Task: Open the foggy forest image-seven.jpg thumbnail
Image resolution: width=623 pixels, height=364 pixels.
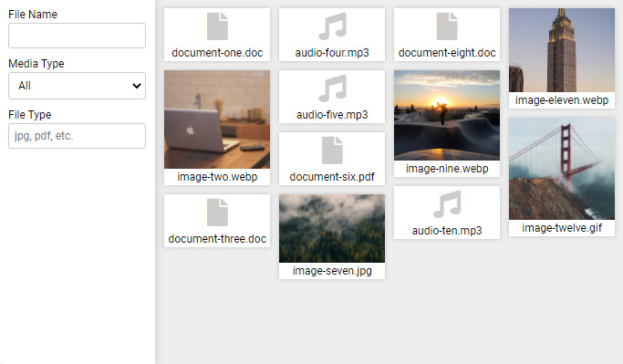Action: click(x=332, y=228)
